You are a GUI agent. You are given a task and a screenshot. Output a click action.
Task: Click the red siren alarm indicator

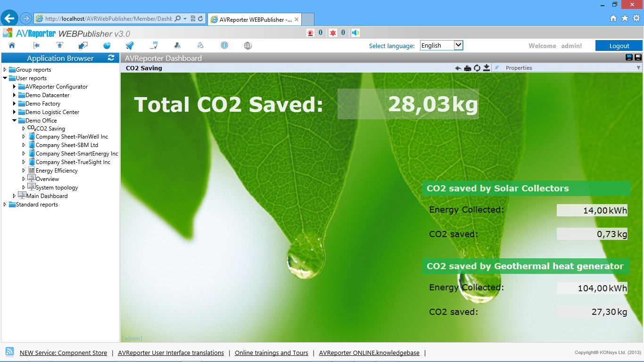[x=310, y=33]
